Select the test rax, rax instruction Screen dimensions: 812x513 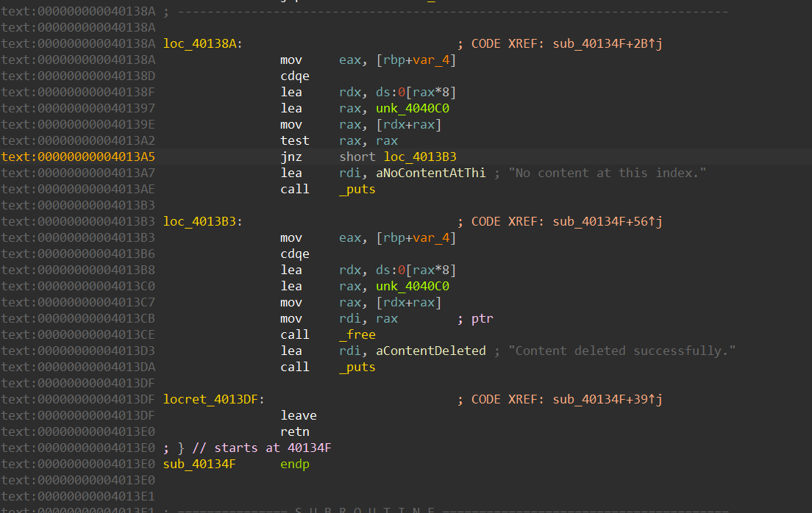coord(338,141)
